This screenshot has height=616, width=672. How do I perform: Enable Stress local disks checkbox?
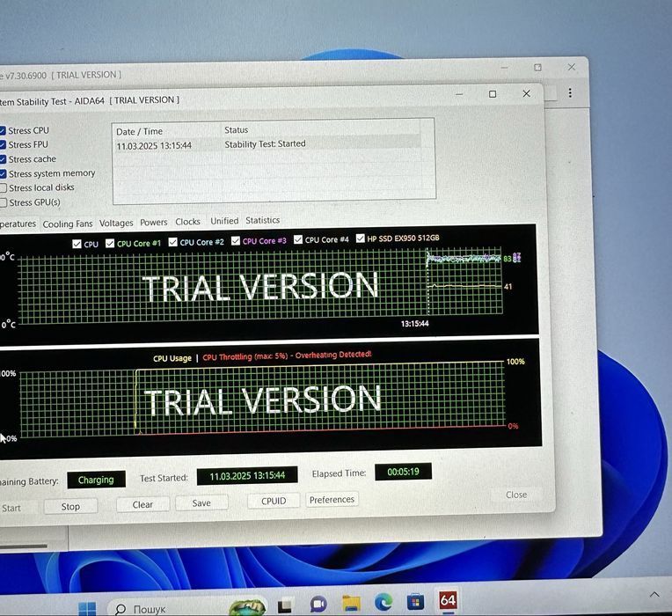click(x=3, y=188)
